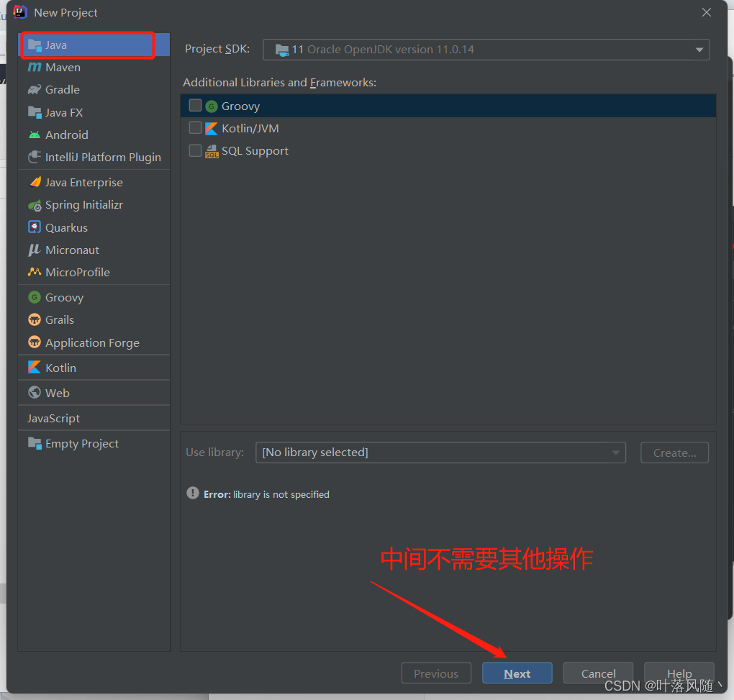Select the sidebar Groovy icon
The width and height of the screenshot is (734, 700).
tap(35, 297)
